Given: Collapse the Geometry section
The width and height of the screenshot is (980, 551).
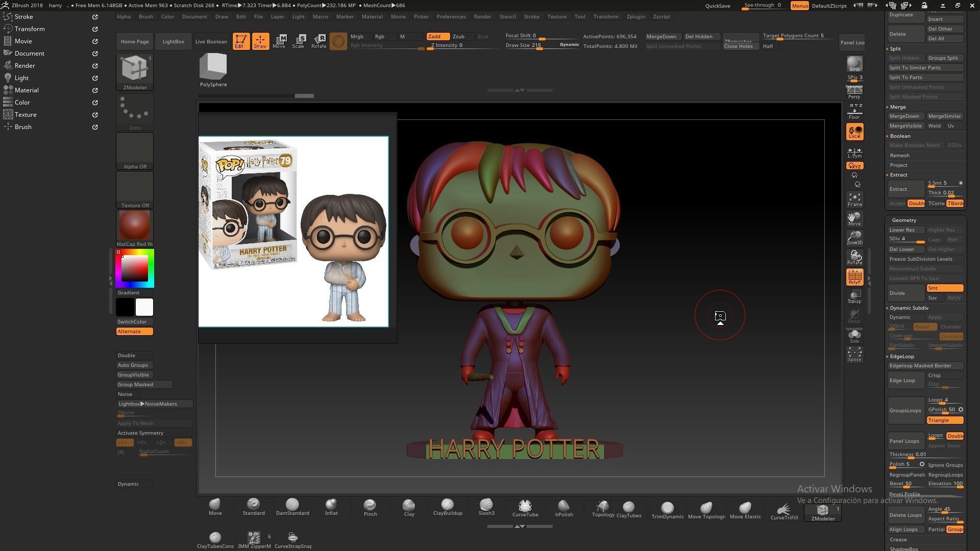Looking at the screenshot, I should [x=904, y=220].
